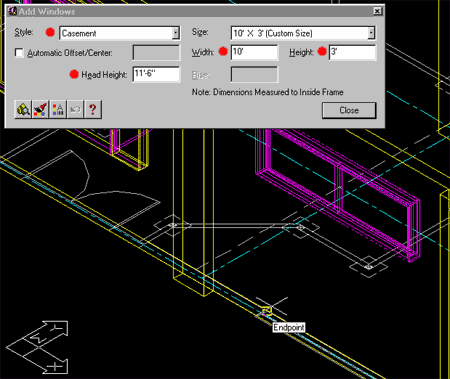Click the disabled Automatic Offset value field
This screenshot has width=450, height=379.
click(156, 53)
